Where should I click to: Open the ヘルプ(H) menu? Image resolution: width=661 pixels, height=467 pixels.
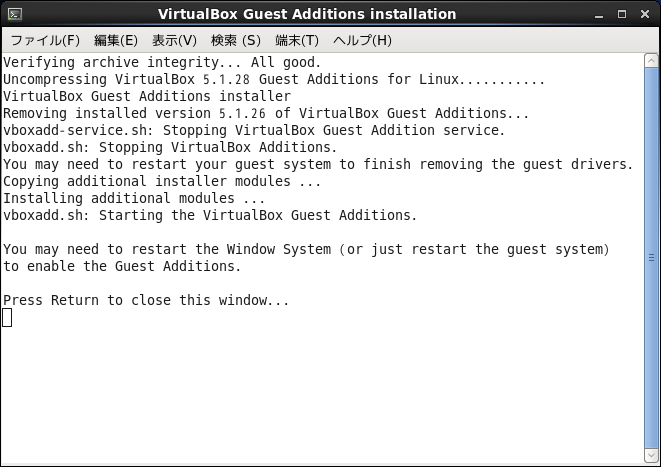pyautogui.click(x=362, y=40)
